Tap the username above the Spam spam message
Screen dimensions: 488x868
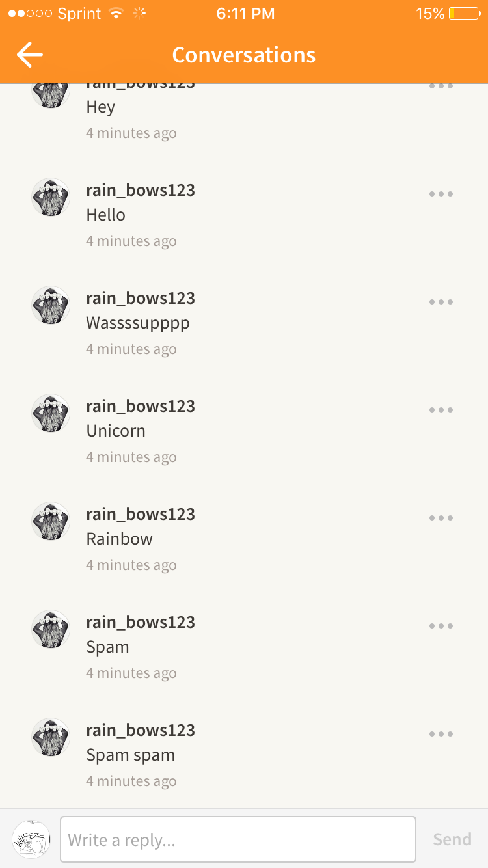coord(141,730)
